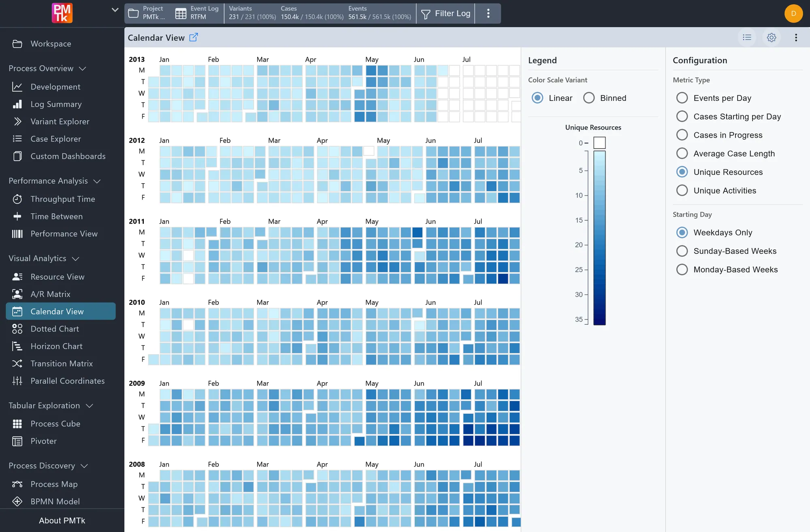Open the Variant Explorer
This screenshot has width=810, height=532.
pyautogui.click(x=61, y=121)
